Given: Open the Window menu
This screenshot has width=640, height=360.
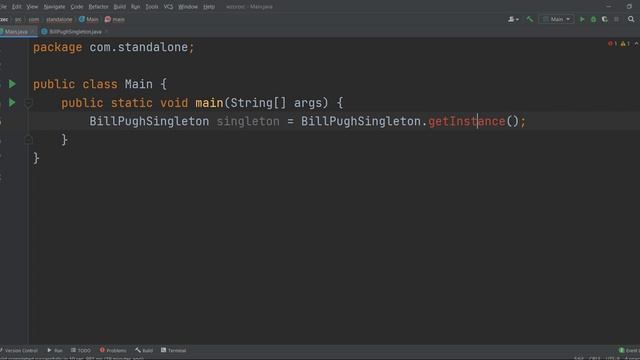Looking at the screenshot, I should pyautogui.click(x=188, y=7).
